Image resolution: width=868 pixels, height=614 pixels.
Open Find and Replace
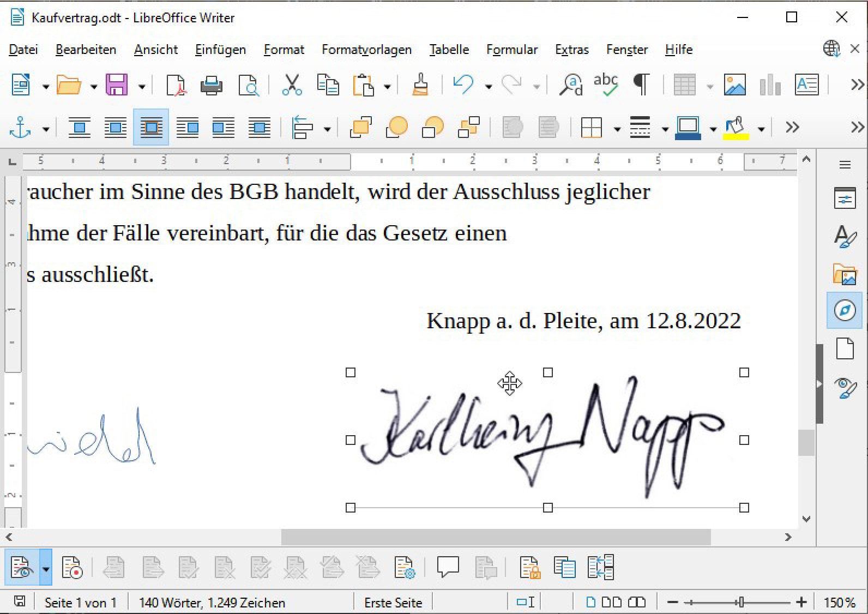click(571, 85)
